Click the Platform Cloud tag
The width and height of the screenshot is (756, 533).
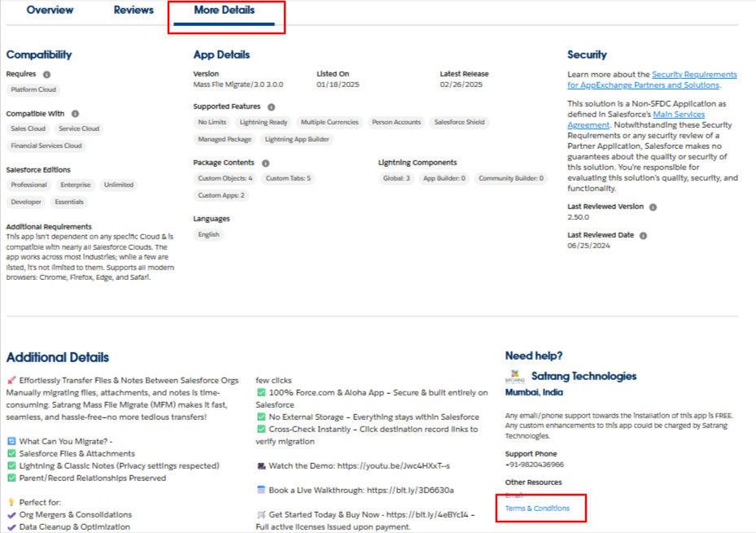(x=33, y=90)
